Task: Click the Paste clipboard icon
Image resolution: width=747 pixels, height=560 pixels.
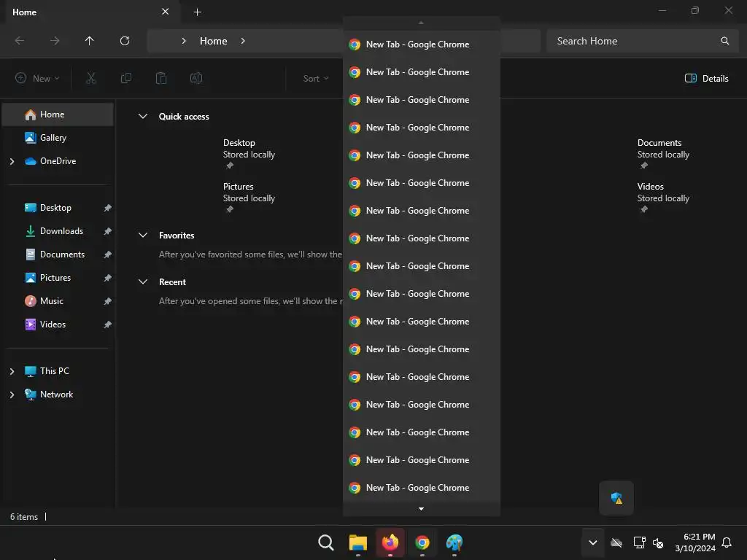Action: [x=161, y=78]
